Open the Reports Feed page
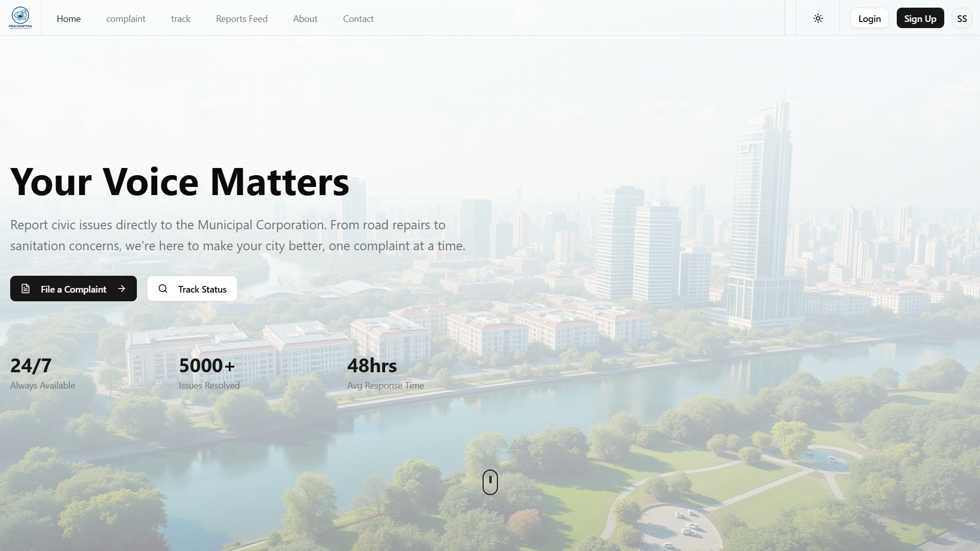 242,18
